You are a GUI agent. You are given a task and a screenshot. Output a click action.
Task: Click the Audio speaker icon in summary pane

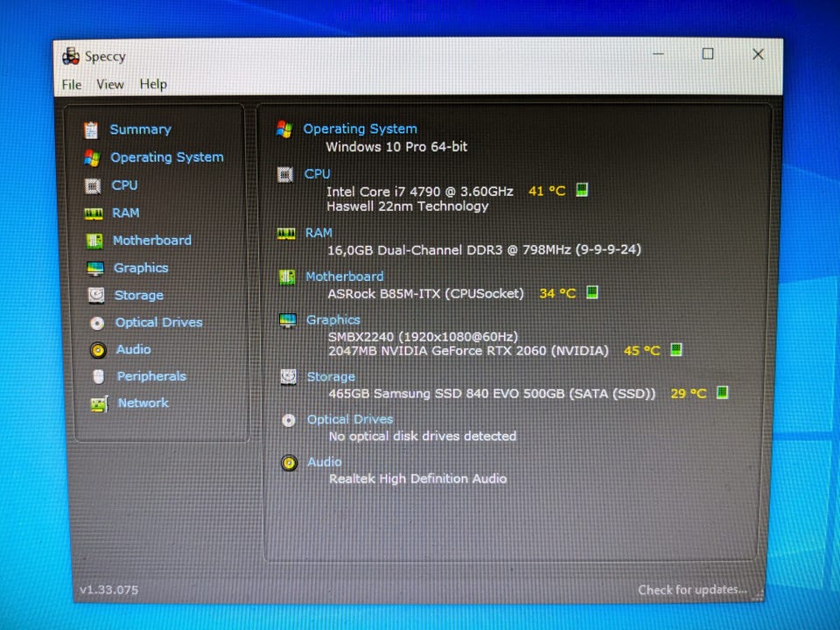click(290, 462)
